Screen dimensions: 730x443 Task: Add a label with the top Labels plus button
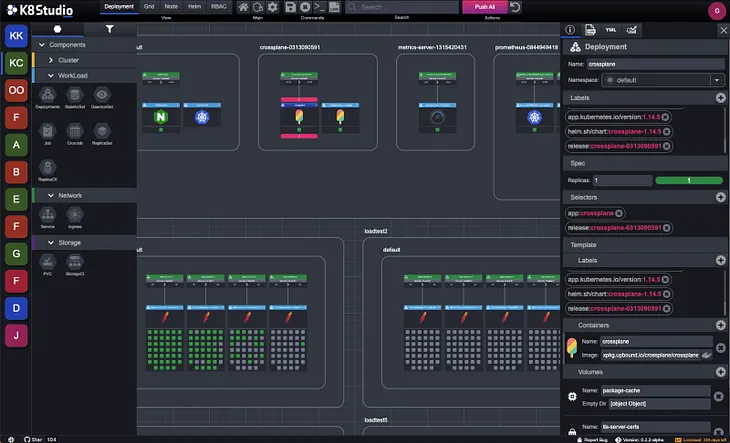pyautogui.click(x=721, y=98)
